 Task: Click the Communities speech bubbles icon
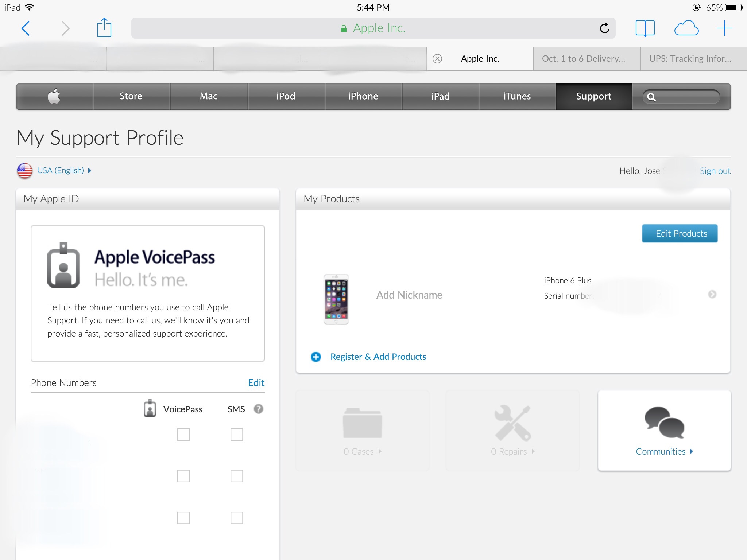(664, 422)
